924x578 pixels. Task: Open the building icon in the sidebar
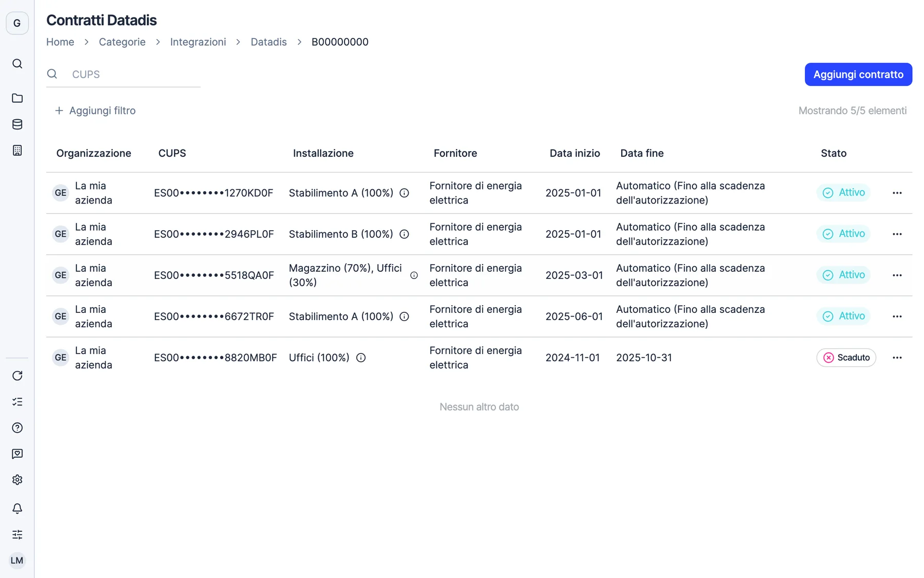[x=17, y=150]
